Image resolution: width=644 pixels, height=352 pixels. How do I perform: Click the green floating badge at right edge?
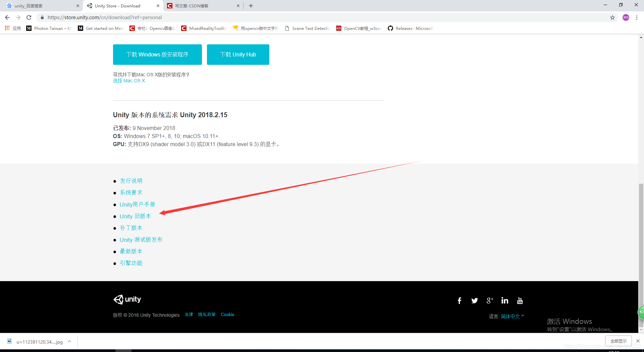click(x=641, y=312)
